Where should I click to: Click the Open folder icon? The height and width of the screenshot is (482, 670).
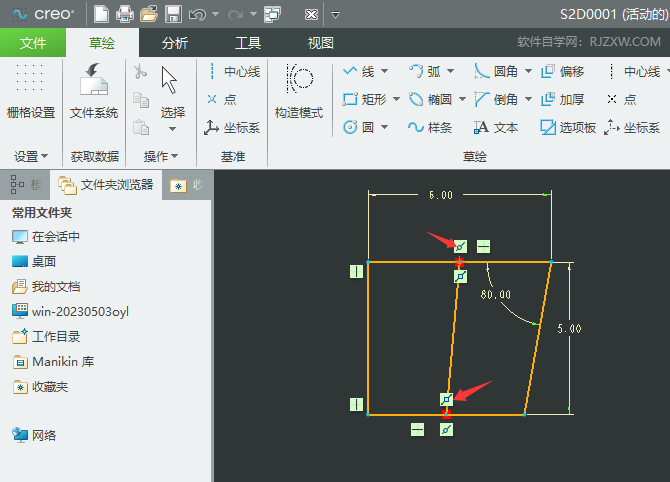149,14
